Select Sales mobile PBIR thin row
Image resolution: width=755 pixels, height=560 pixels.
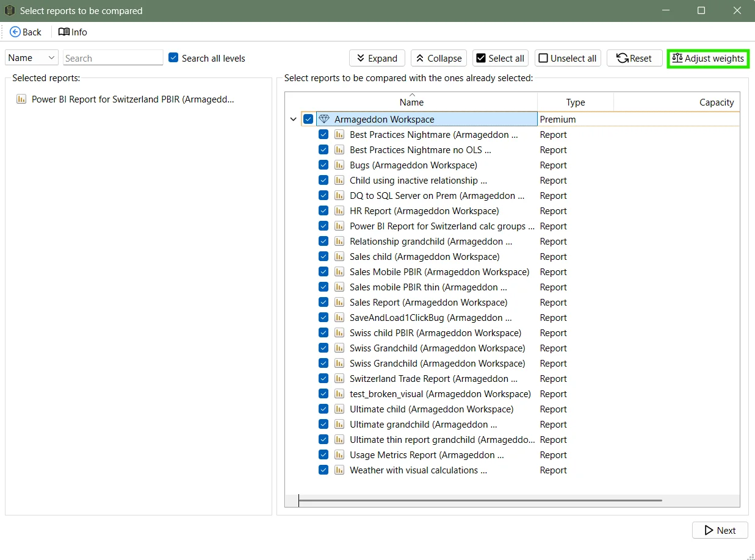pyautogui.click(x=428, y=287)
